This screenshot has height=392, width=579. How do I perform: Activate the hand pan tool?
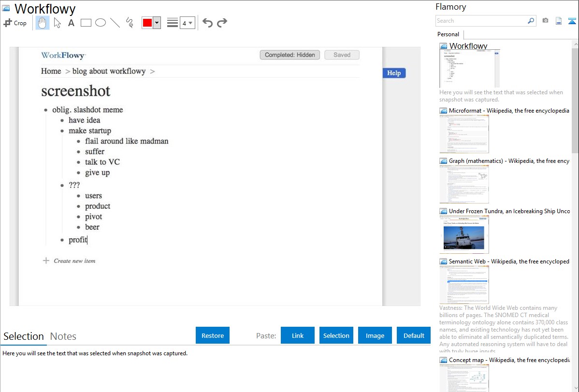point(42,23)
